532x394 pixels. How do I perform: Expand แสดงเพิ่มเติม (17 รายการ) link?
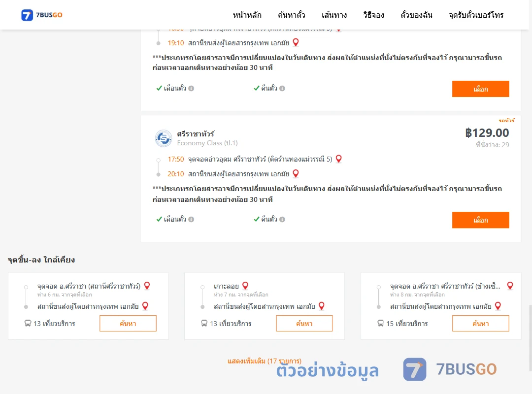265,361
